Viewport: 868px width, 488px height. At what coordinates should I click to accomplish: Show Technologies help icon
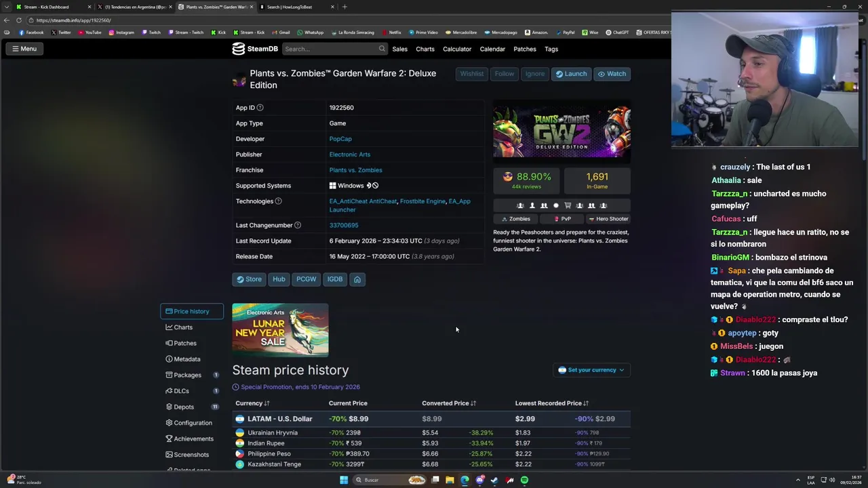point(278,201)
